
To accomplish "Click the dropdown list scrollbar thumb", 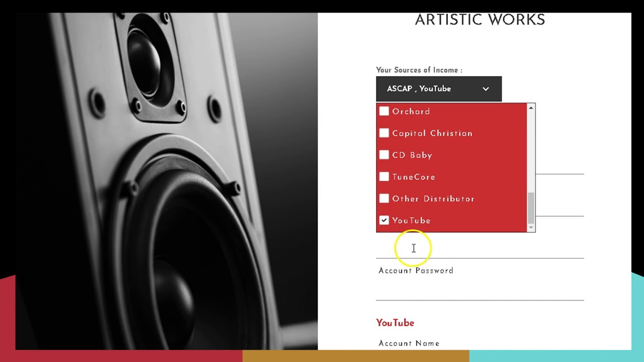I will (531, 208).
